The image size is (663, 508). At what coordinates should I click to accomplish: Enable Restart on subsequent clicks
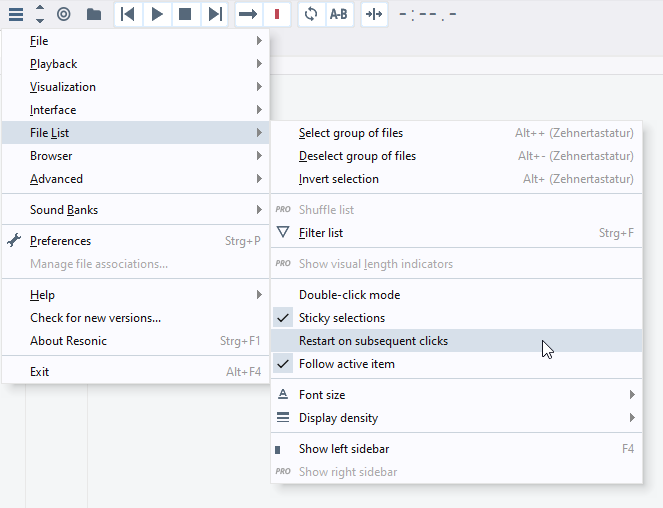373,341
